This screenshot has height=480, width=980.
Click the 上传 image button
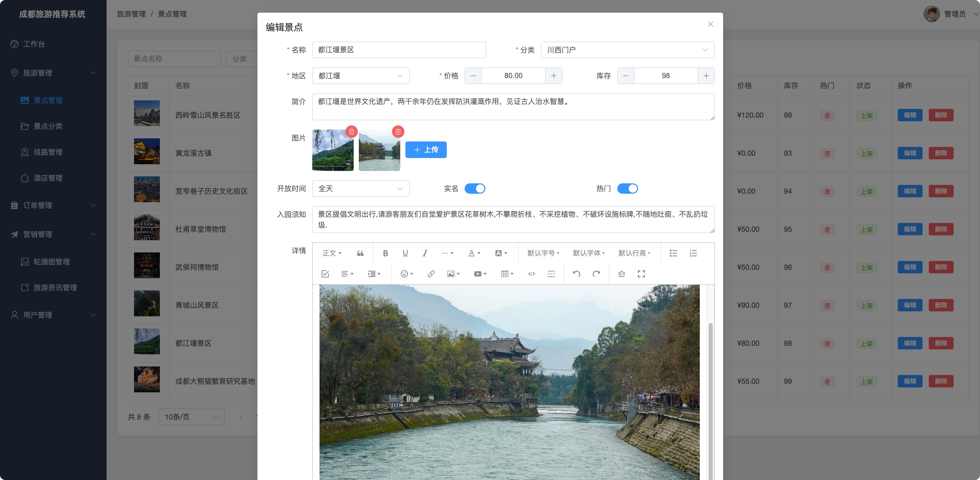426,150
